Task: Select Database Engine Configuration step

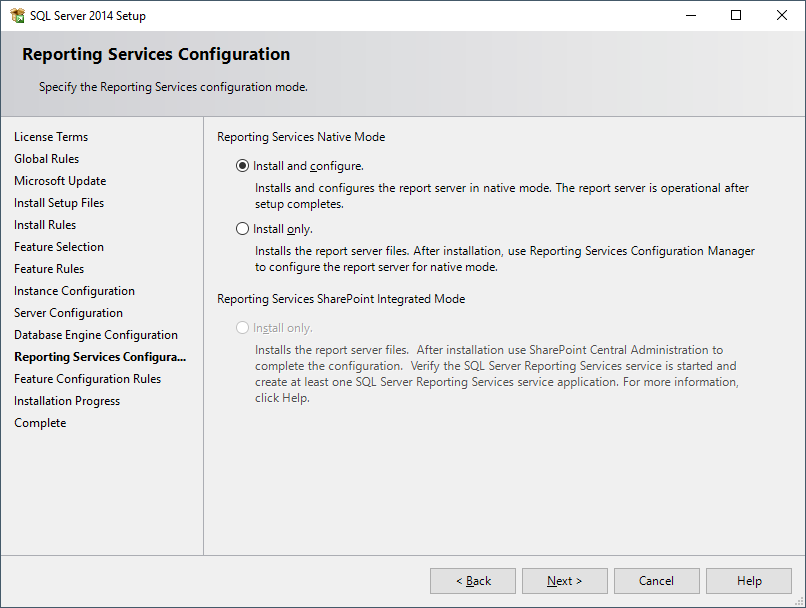Action: click(96, 335)
